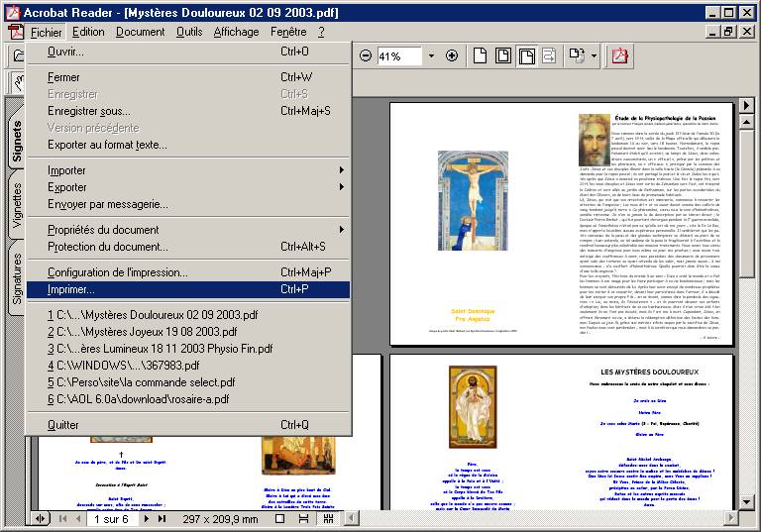Choose Envoyer par messagerie...
761x532 pixels.
click(x=188, y=204)
